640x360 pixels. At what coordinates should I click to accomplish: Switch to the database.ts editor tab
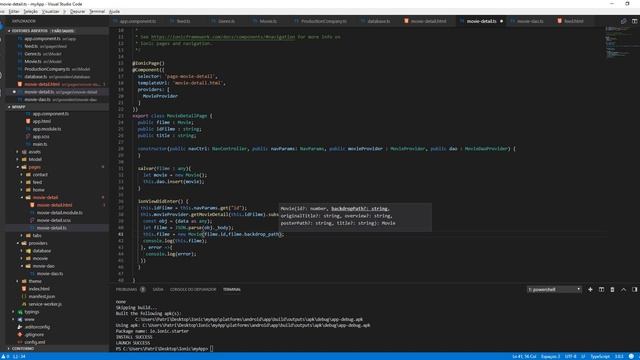[x=378, y=21]
